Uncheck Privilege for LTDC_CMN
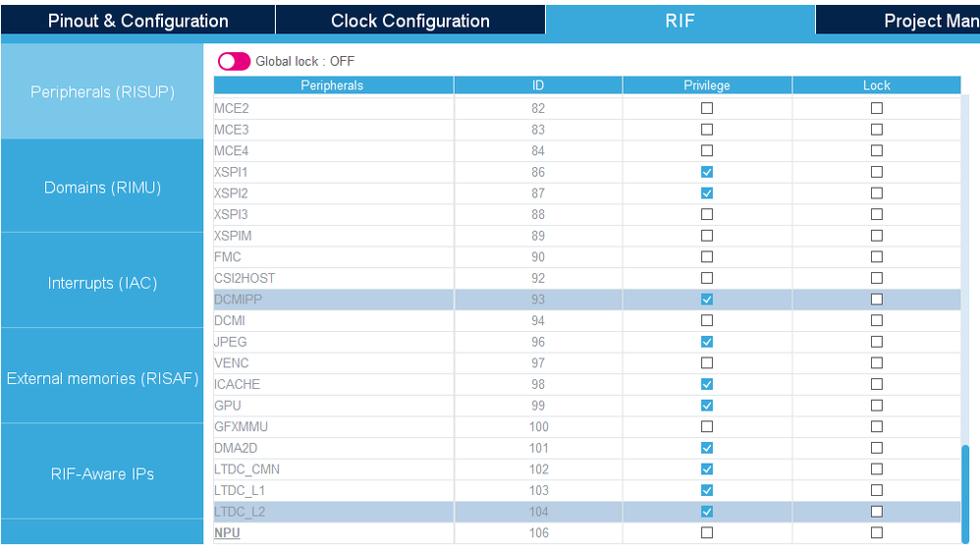The width and height of the screenshot is (980, 552). (707, 469)
